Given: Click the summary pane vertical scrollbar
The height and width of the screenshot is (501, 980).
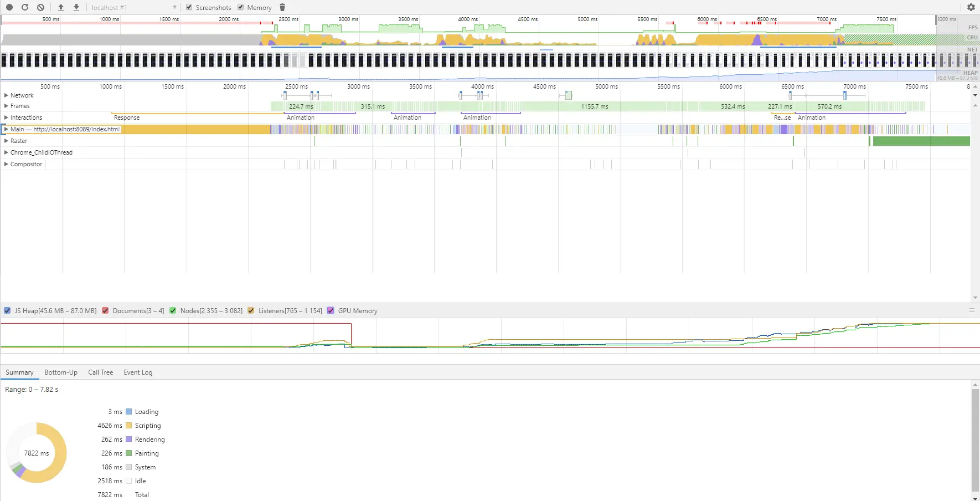Looking at the screenshot, I should pos(975,441).
